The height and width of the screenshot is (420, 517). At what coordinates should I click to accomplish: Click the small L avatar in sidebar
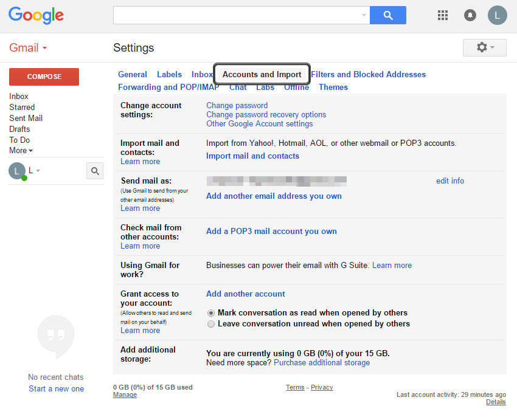coord(17,171)
